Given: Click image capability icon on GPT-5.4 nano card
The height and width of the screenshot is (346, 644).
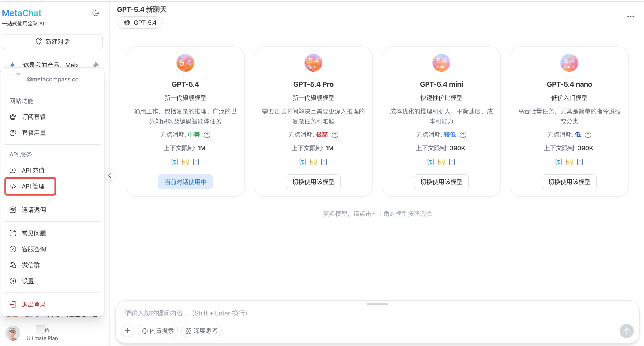Looking at the screenshot, I should tap(569, 162).
